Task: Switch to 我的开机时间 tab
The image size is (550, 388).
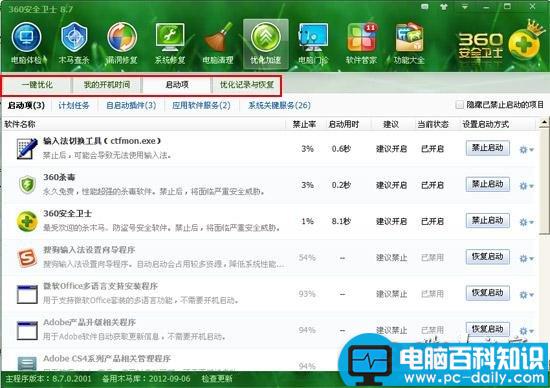Action: point(107,85)
